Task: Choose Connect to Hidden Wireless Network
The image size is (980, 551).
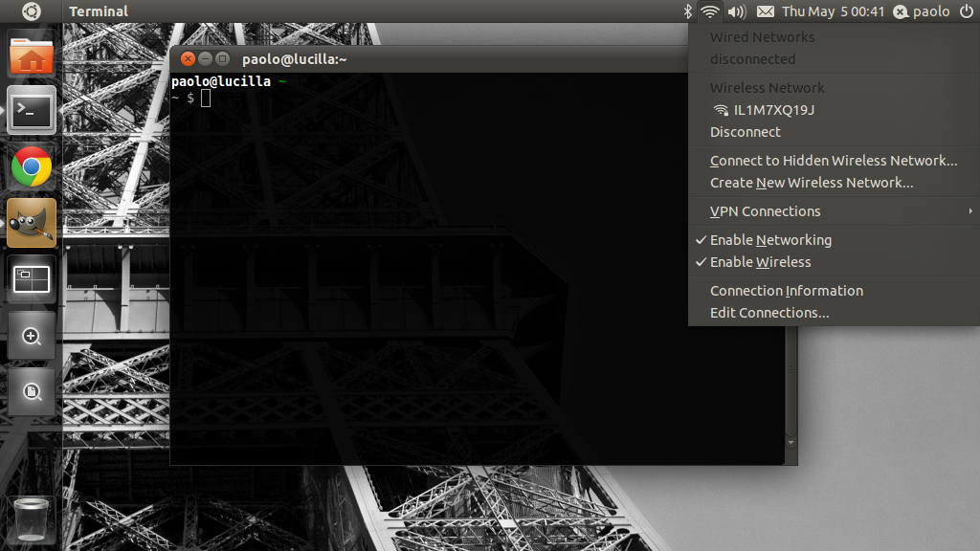Action: 834,161
